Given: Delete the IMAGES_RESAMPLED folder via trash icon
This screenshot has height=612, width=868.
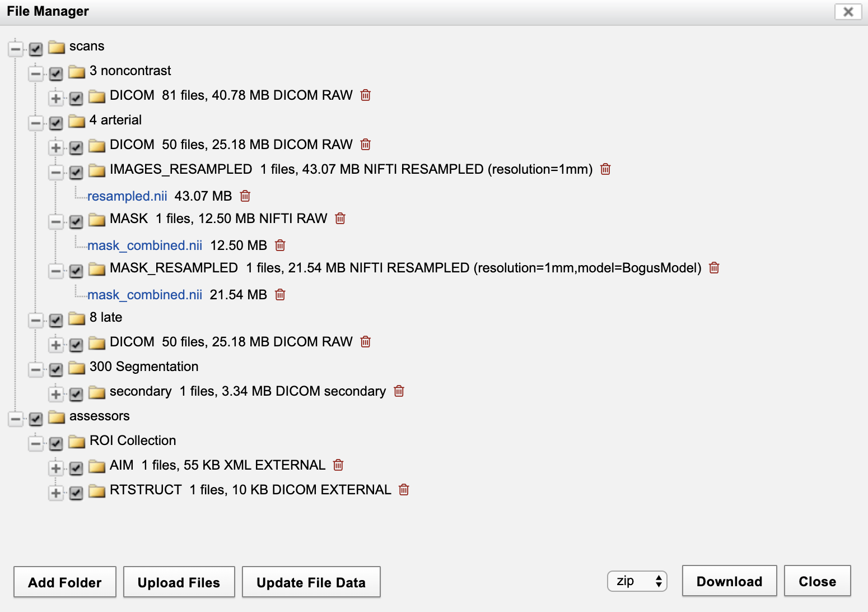Looking at the screenshot, I should [x=605, y=169].
